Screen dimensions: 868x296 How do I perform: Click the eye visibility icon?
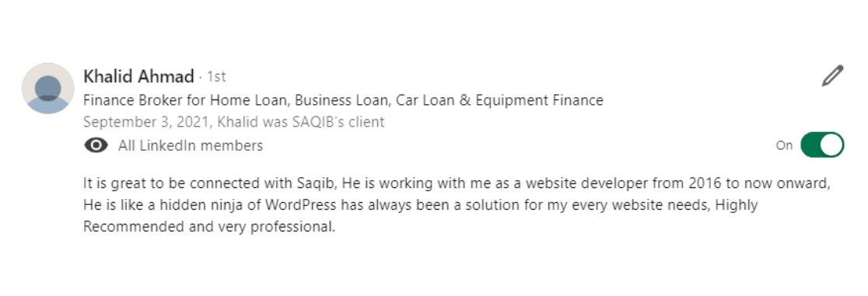click(96, 145)
